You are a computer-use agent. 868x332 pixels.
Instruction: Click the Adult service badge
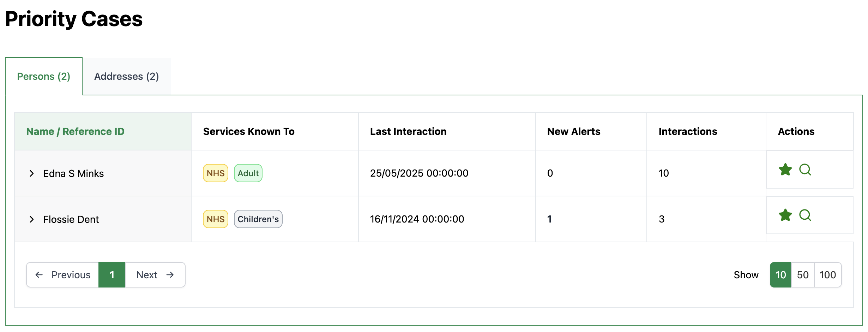point(248,173)
